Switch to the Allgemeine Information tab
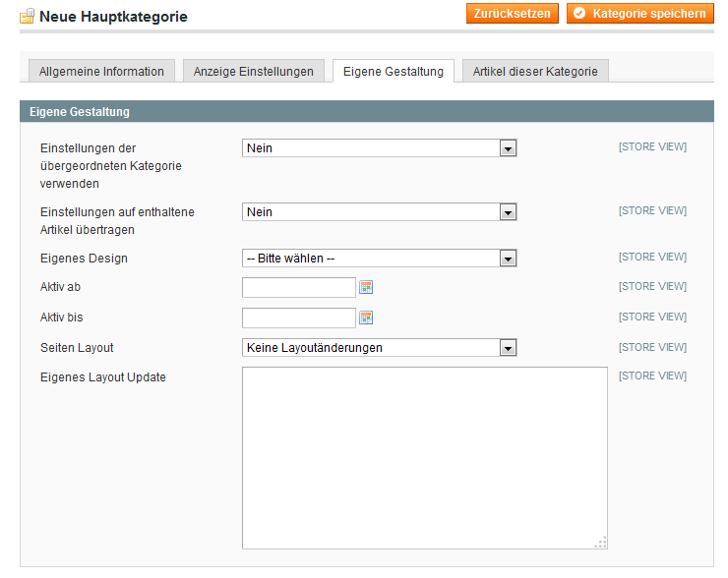The width and height of the screenshot is (728, 578). tap(101, 71)
